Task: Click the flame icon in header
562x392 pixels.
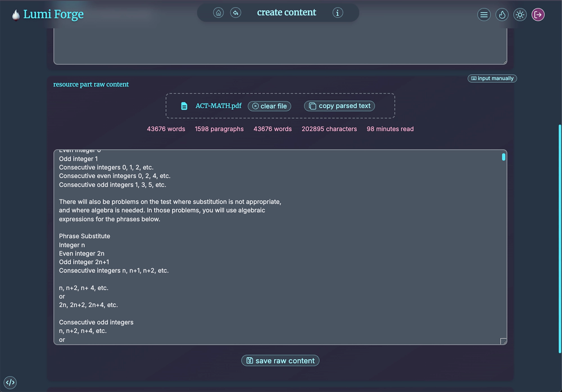Action: coord(502,15)
